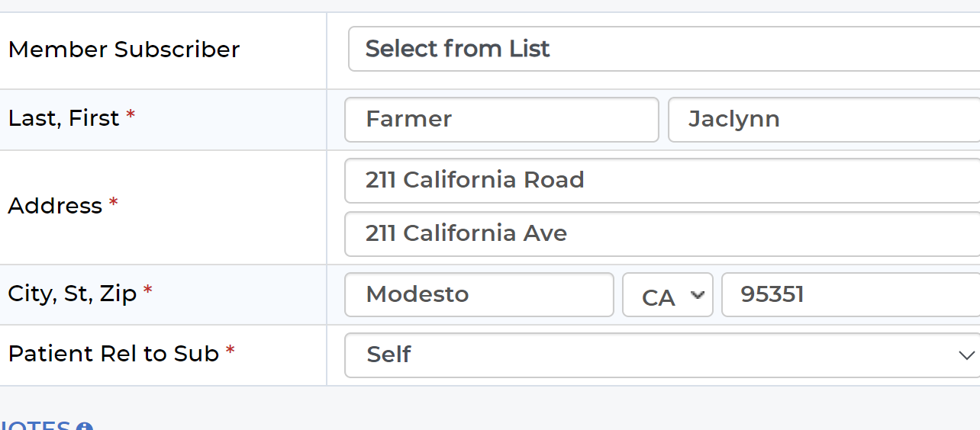Click the red asterisk beside Address
The width and height of the screenshot is (980, 430).
pos(114,202)
